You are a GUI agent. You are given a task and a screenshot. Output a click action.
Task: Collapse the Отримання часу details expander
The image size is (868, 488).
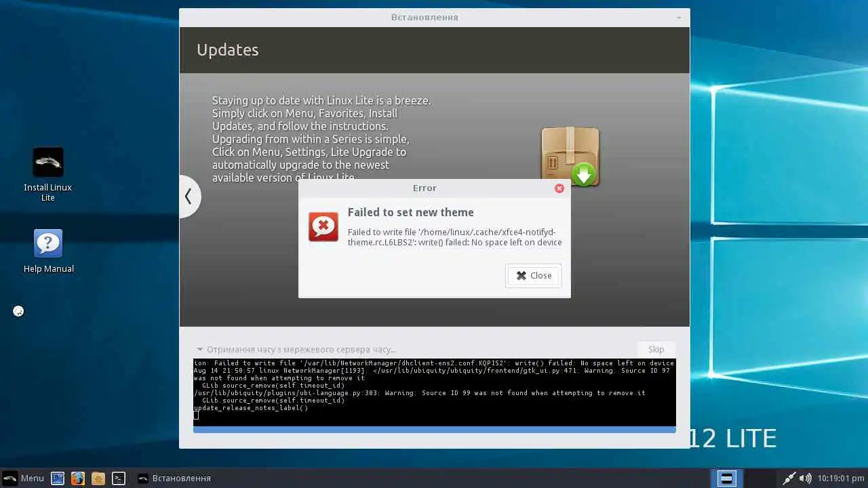point(200,350)
